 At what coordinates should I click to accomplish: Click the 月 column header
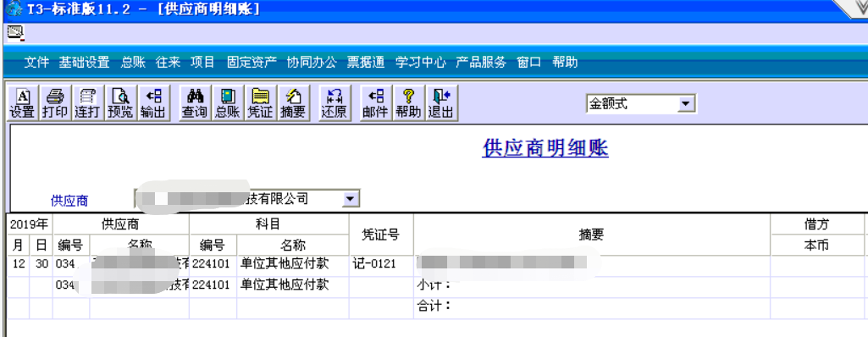pyautogui.click(x=19, y=245)
